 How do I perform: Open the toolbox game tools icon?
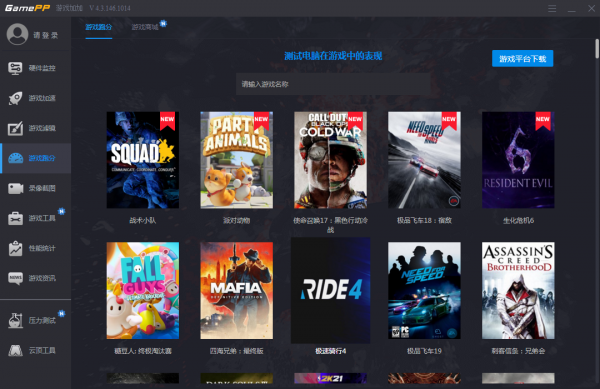(x=15, y=218)
